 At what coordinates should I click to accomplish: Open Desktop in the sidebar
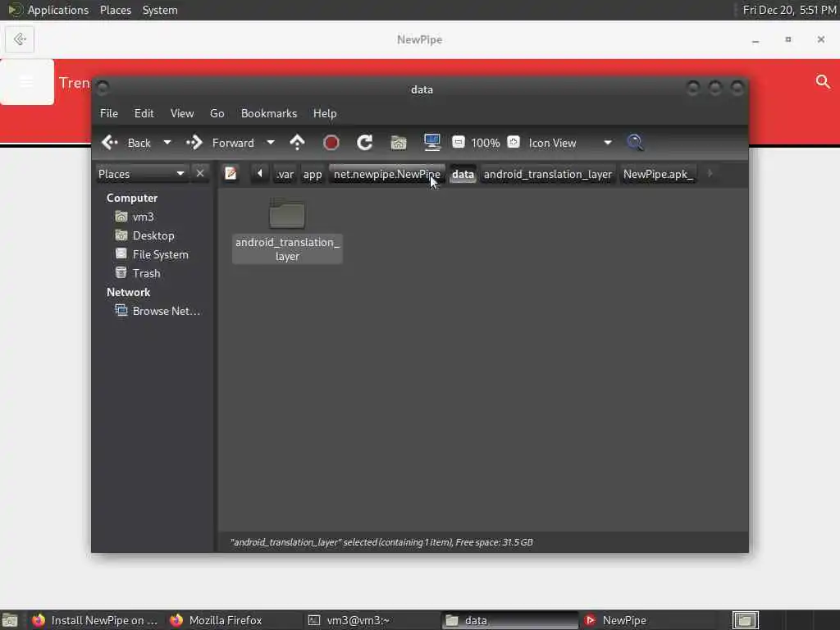coord(153,235)
